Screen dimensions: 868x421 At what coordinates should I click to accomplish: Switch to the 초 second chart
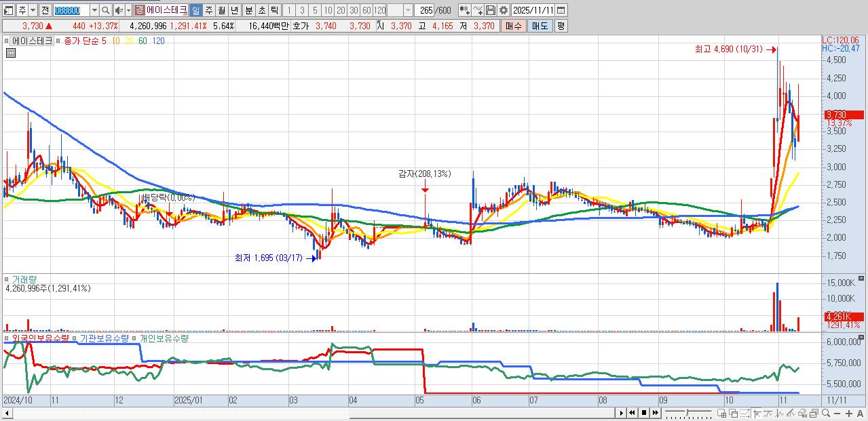click(262, 10)
